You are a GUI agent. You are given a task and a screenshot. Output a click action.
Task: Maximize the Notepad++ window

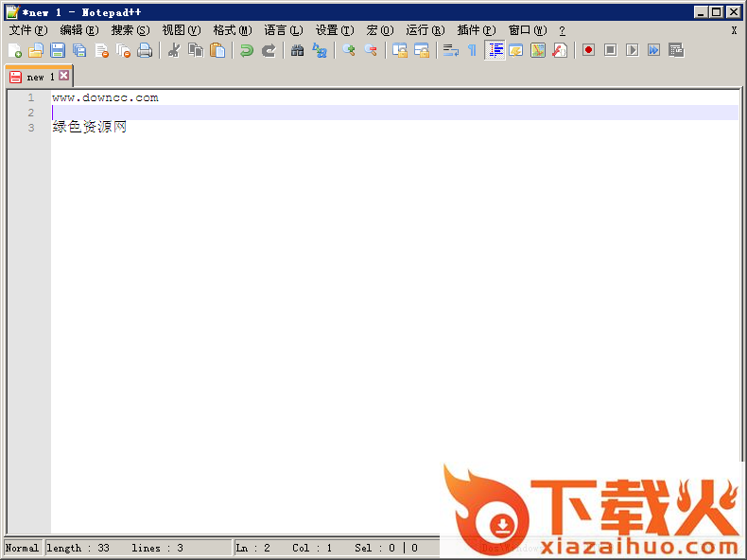(x=716, y=12)
